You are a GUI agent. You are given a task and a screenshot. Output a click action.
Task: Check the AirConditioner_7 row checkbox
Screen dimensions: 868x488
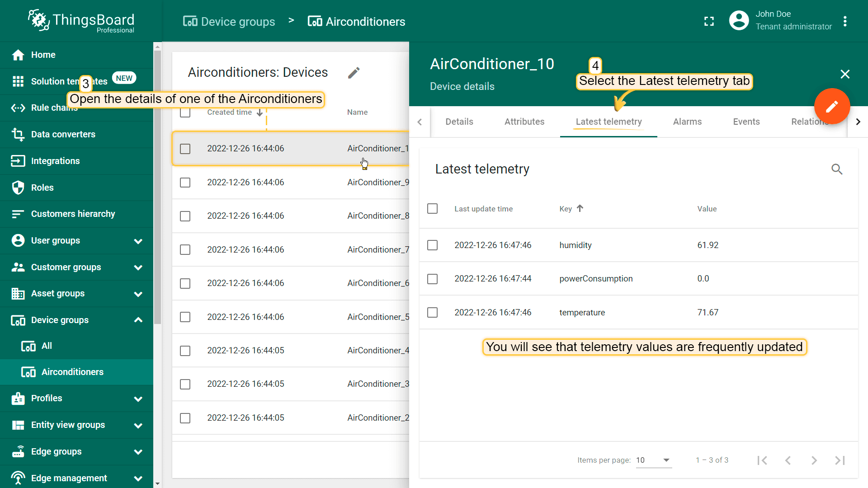185,250
